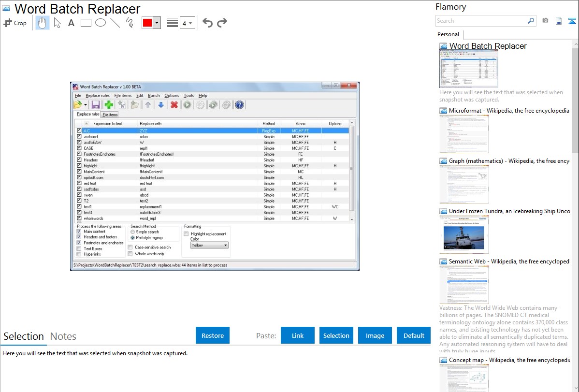Select the straight line tool
Image resolution: width=579 pixels, height=392 pixels.
115,23
